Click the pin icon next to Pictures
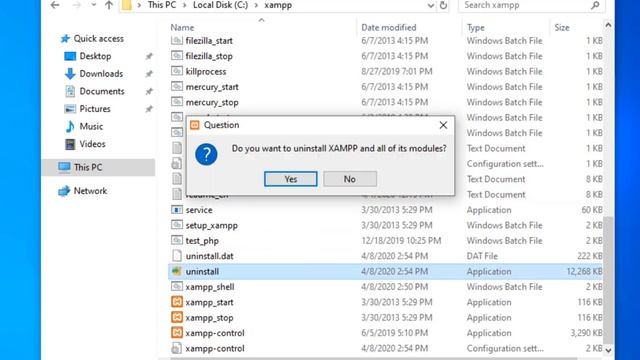Screen dimensions: 640x360 point(149,109)
